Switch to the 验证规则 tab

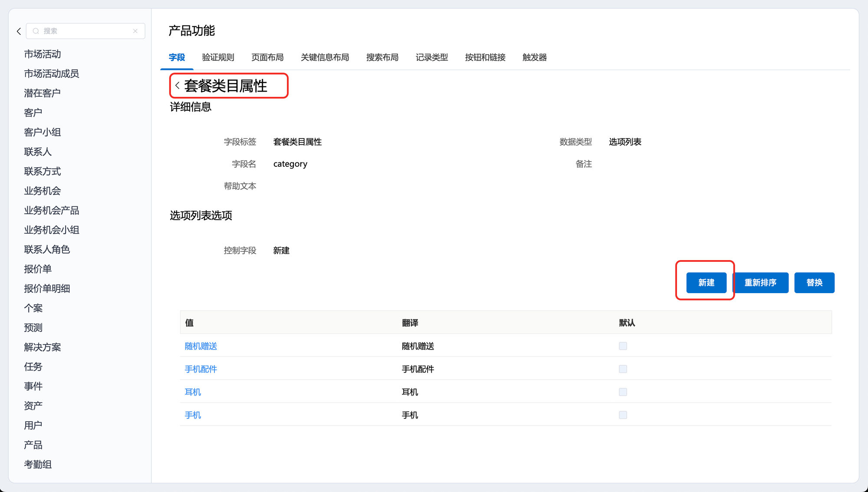pos(218,57)
